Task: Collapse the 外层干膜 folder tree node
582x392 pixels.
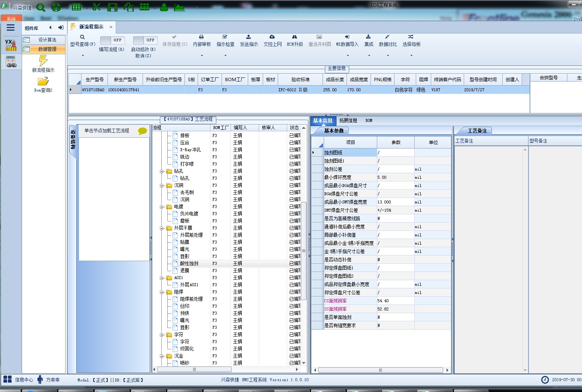Action: (x=162, y=228)
